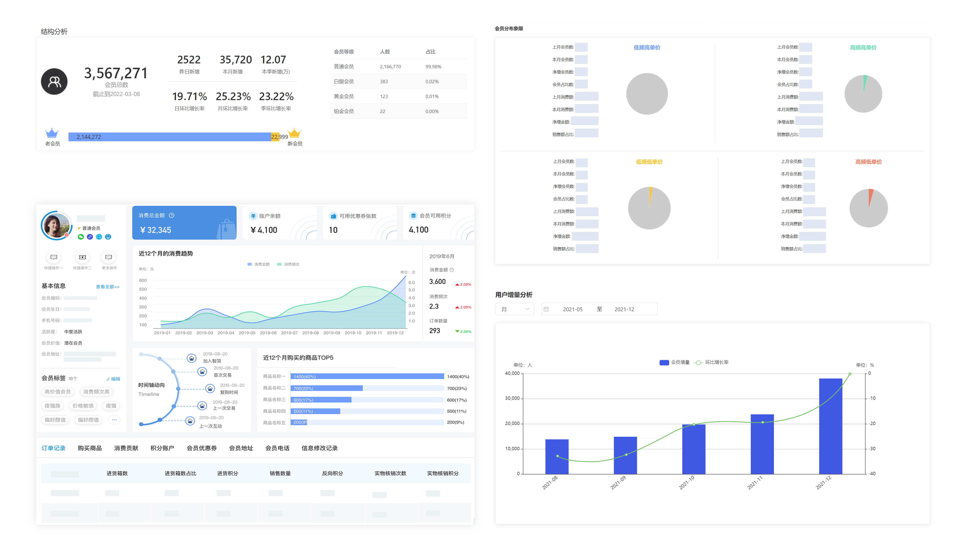Viewport: 980px width, 549px height.
Task: Click help icon next to 消费总金额
Action: click(171, 215)
